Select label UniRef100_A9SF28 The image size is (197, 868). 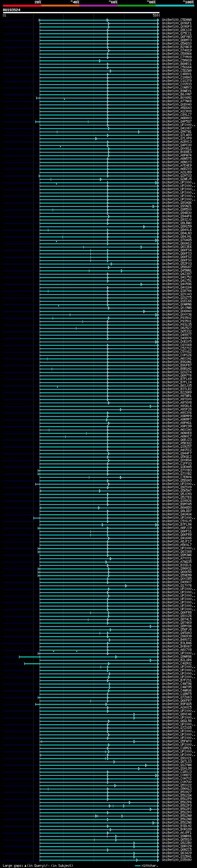coord(177,410)
